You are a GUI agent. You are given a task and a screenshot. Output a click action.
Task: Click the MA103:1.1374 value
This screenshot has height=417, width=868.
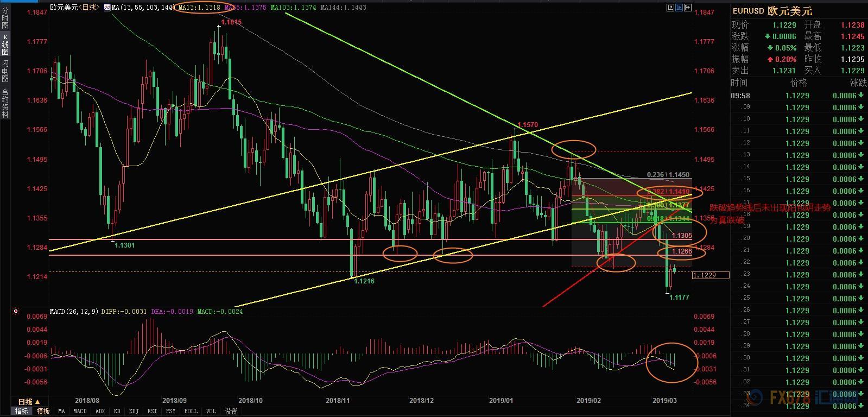pos(294,8)
